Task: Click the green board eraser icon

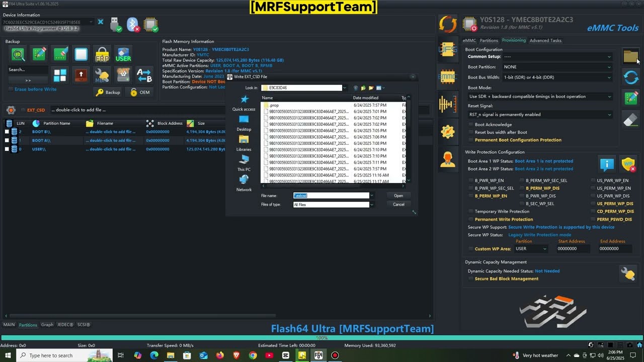Action: tap(60, 54)
